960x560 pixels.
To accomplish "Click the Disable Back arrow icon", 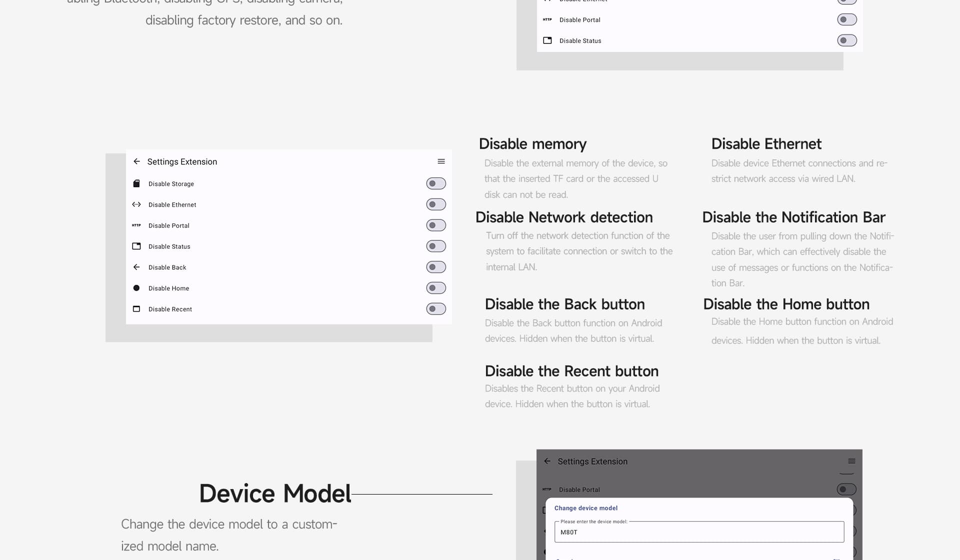I will coord(136,267).
